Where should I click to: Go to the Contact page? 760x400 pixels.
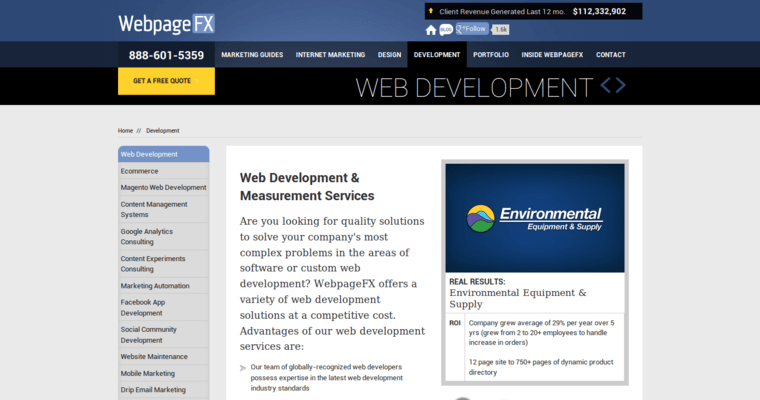coord(611,55)
